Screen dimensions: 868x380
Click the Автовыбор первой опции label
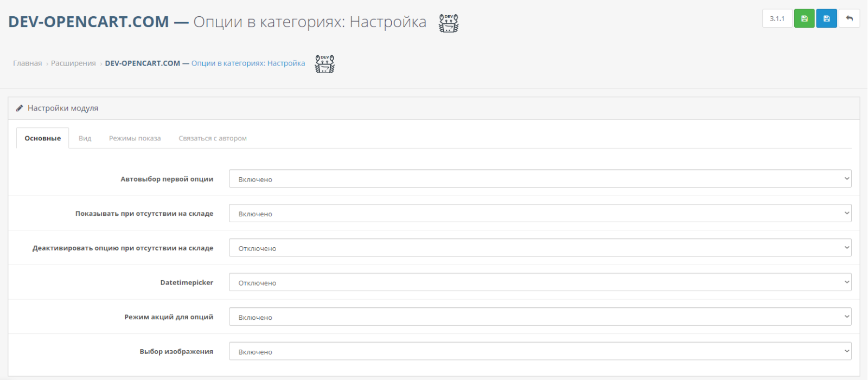pyautogui.click(x=167, y=179)
